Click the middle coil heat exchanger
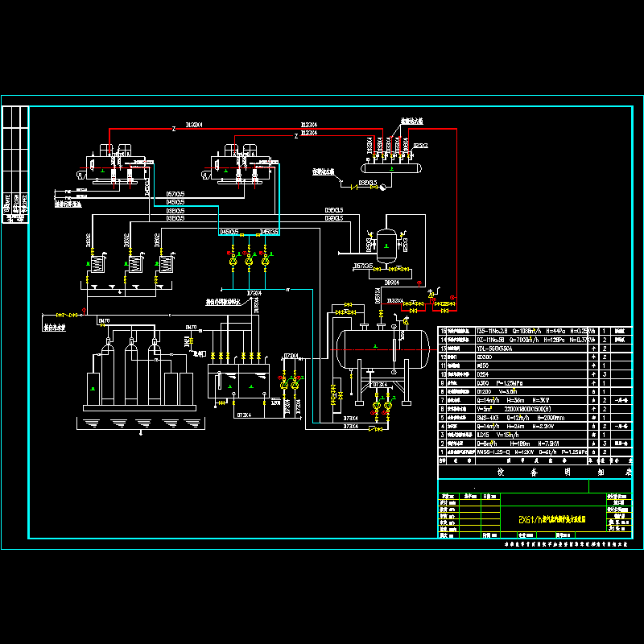Viewport: 644px width, 644px height. pyautogui.click(x=135, y=264)
